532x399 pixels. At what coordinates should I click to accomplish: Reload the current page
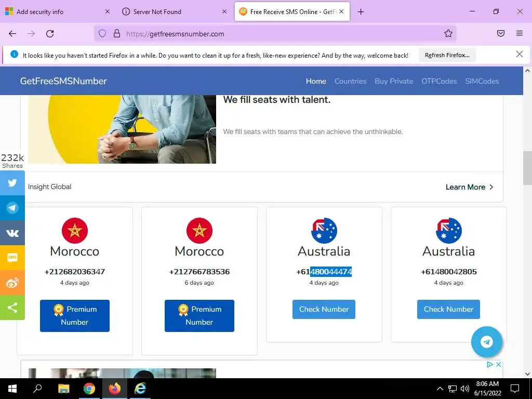[50, 34]
